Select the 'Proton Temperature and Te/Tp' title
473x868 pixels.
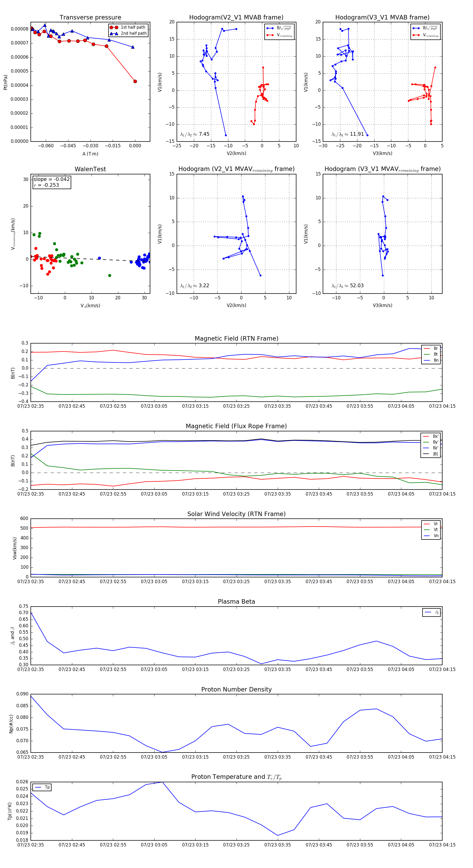(x=236, y=777)
